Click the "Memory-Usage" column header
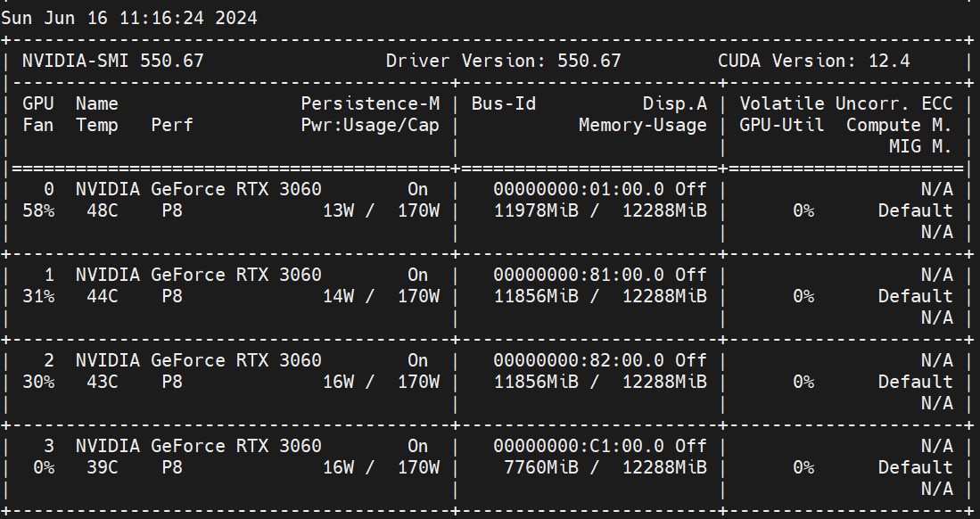 click(x=643, y=125)
